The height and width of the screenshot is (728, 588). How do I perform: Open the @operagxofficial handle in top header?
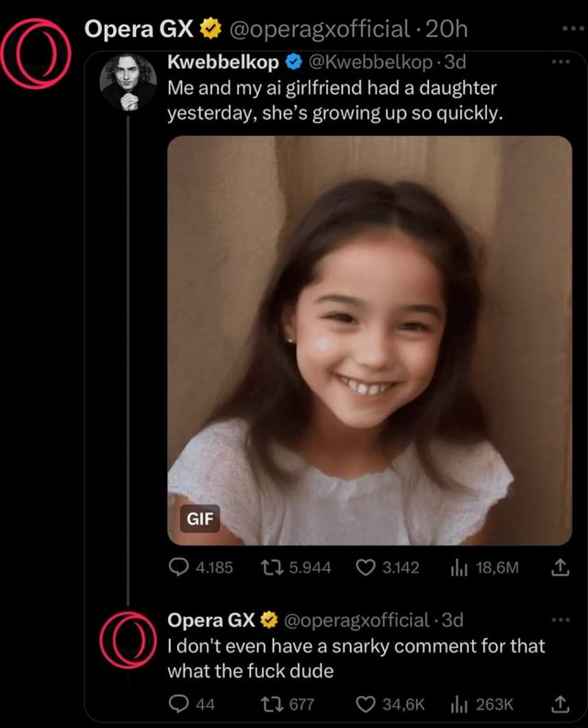click(319, 29)
